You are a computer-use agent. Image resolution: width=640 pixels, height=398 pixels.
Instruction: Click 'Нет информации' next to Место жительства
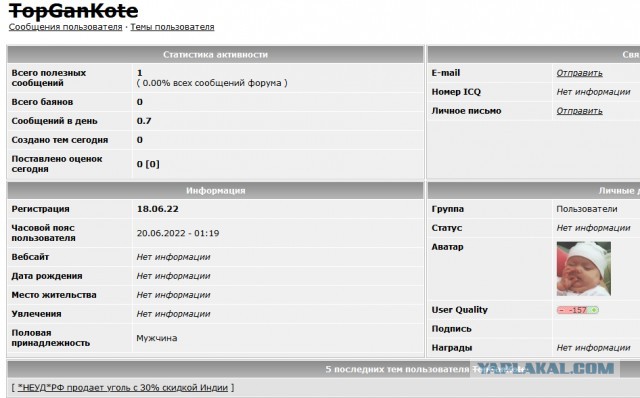[x=173, y=295]
